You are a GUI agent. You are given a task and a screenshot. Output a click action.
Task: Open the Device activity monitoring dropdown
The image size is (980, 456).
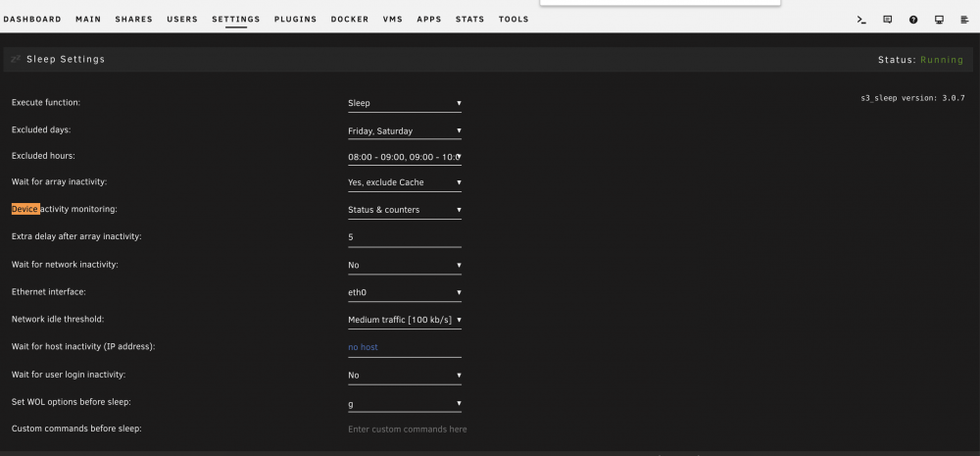pyautogui.click(x=405, y=210)
